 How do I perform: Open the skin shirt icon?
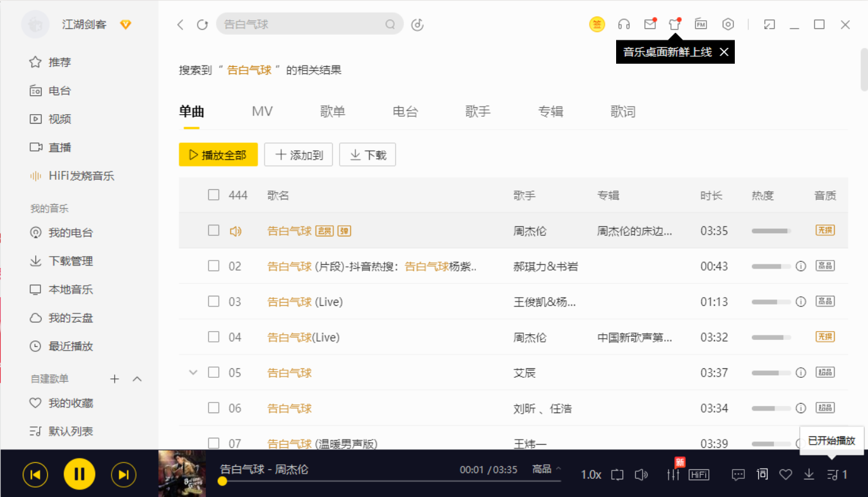(x=675, y=24)
